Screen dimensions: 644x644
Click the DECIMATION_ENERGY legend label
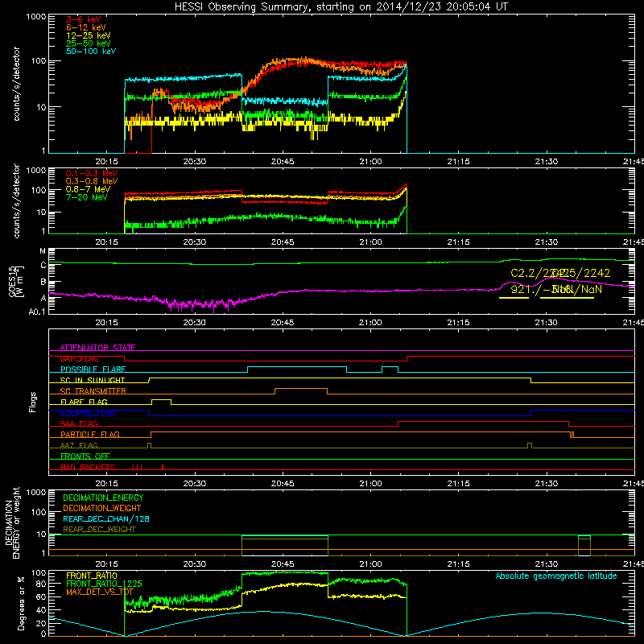point(103,497)
